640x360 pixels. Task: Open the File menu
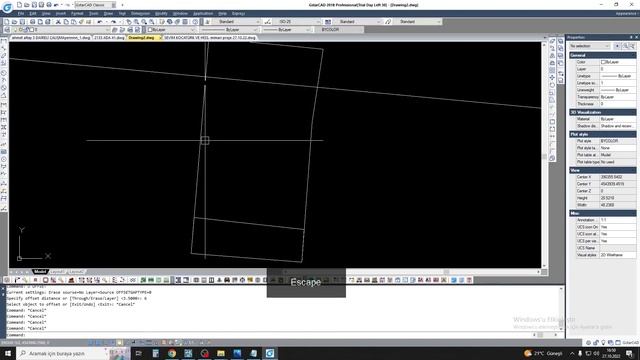[21, 13]
